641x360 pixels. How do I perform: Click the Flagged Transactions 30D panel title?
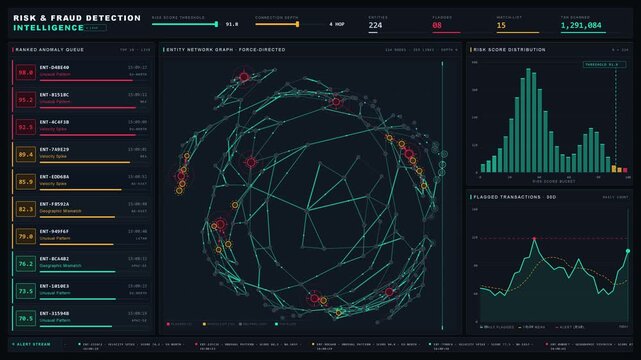pos(514,197)
